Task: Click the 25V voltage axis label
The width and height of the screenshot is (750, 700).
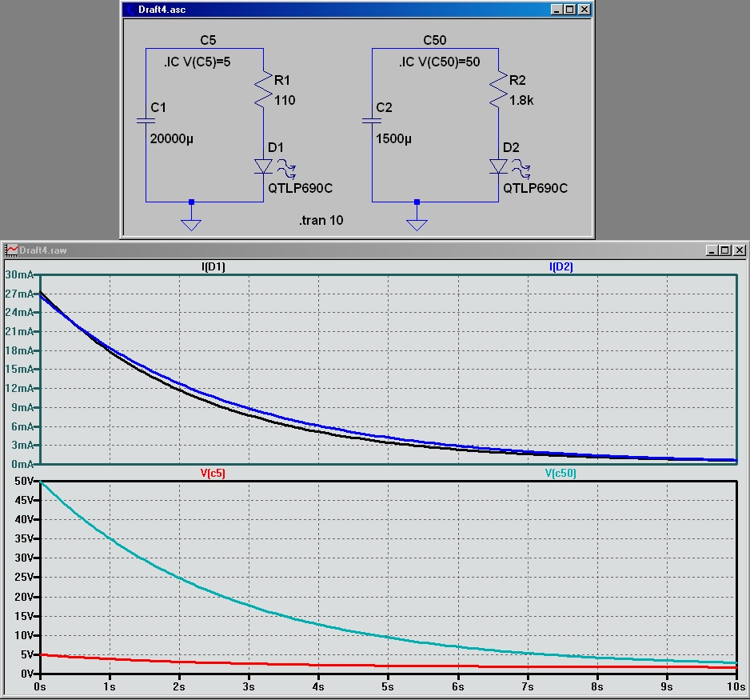Action: click(x=24, y=577)
